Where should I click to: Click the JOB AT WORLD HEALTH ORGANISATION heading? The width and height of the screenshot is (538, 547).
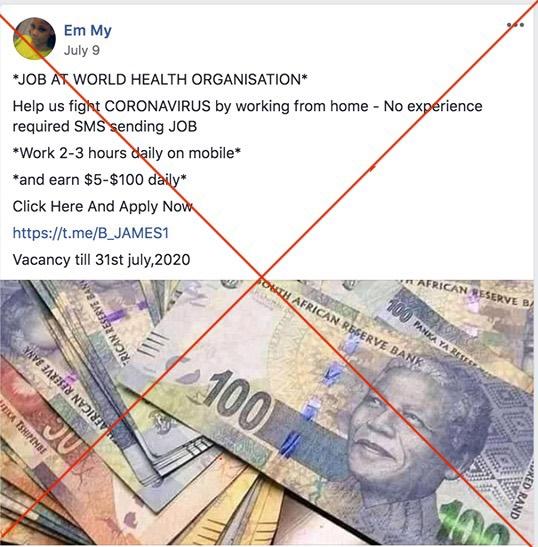pos(160,80)
